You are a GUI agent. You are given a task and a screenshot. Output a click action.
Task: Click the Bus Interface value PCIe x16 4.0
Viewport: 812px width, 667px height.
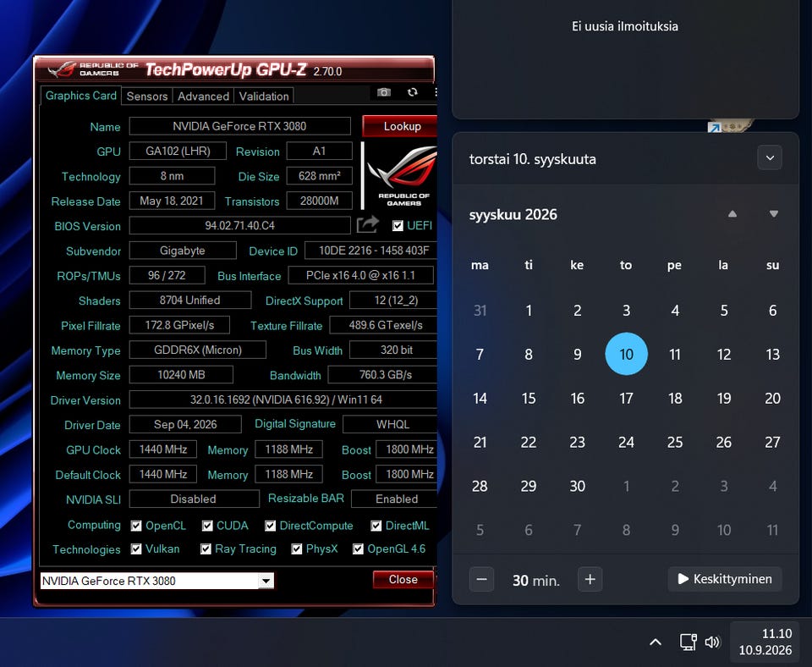(360, 275)
